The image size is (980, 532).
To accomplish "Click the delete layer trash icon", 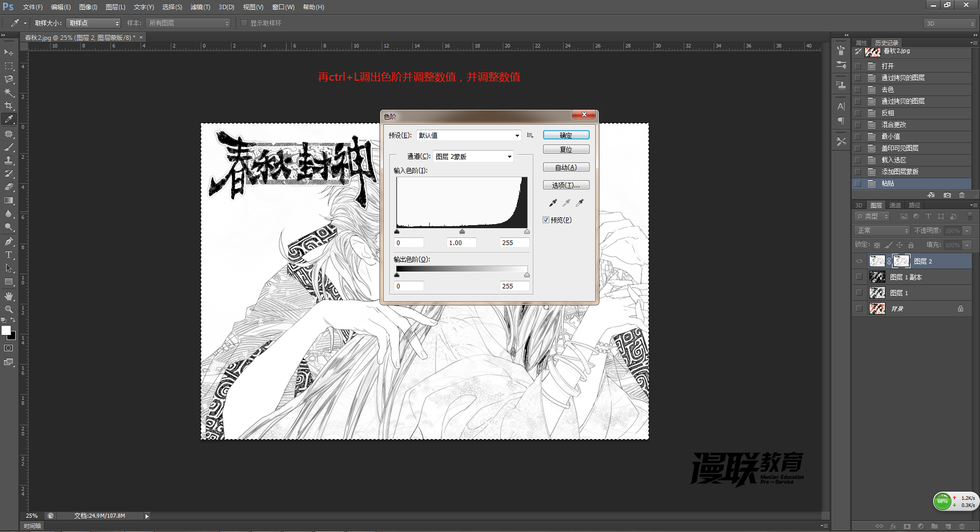I will click(x=962, y=526).
